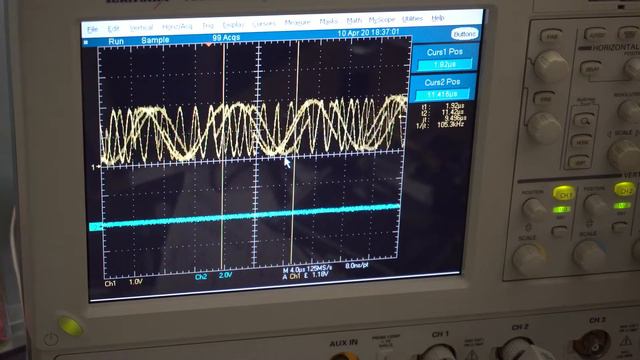The image size is (640, 360).
Task: Open the Math menu
Action: coord(354,20)
